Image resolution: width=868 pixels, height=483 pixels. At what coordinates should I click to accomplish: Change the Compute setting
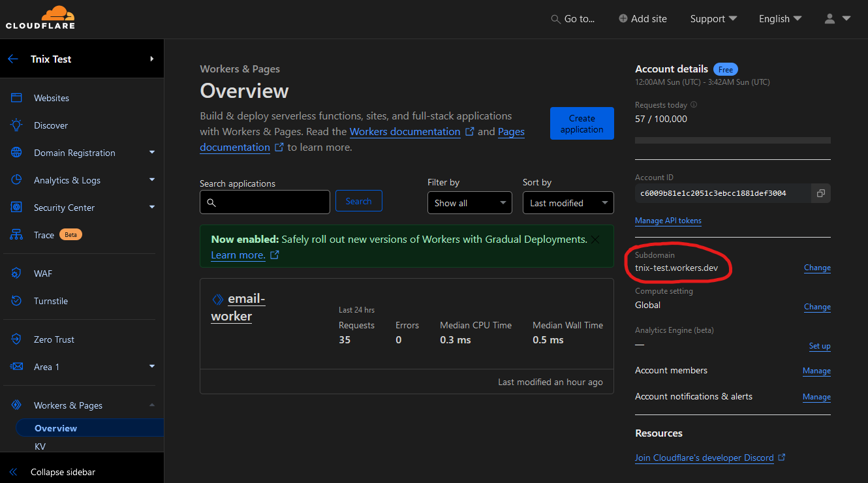click(817, 307)
